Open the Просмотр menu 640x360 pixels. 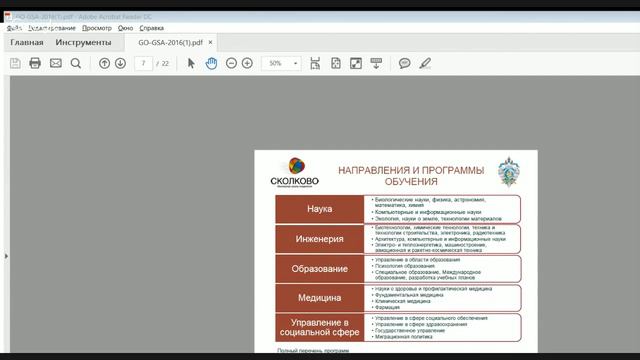pyautogui.click(x=97, y=28)
